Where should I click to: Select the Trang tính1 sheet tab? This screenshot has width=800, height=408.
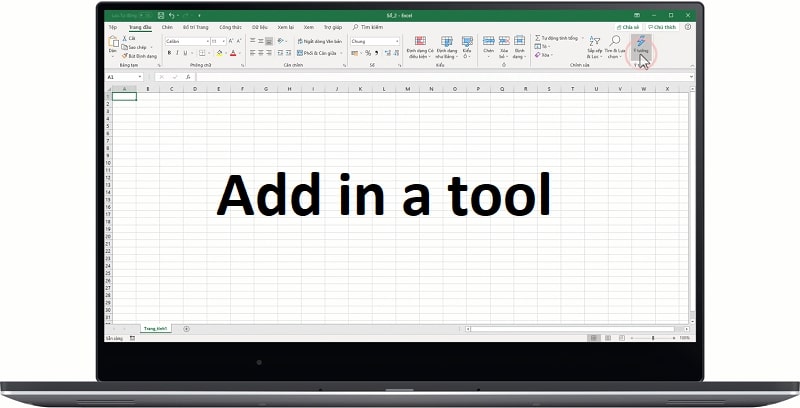[x=155, y=328]
